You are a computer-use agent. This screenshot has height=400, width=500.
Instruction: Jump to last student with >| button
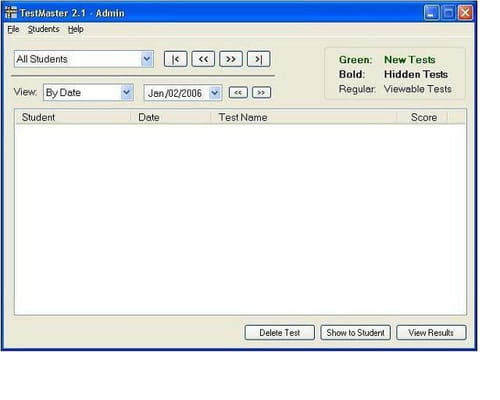(258, 59)
